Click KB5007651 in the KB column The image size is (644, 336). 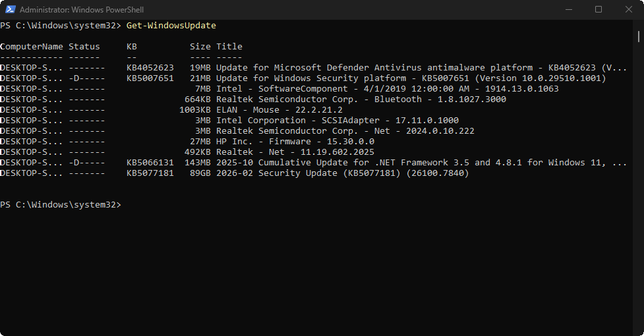pos(150,78)
